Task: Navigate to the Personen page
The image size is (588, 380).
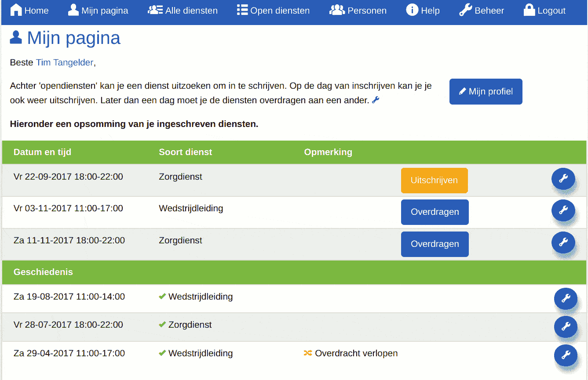Action: (358, 10)
